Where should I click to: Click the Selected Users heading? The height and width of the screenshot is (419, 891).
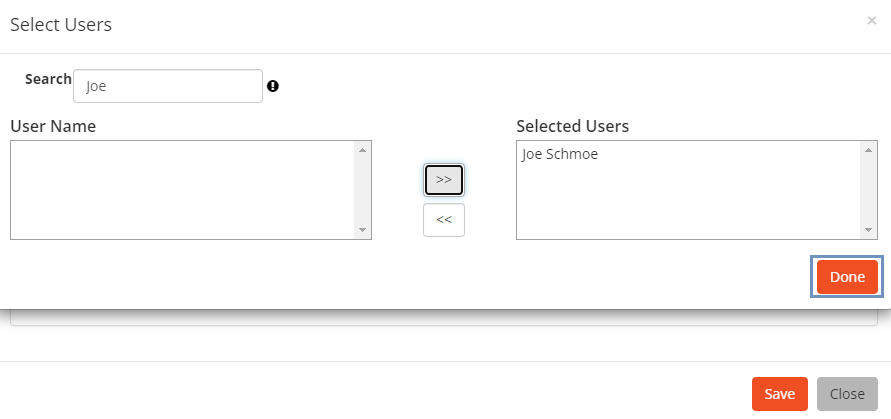point(572,126)
